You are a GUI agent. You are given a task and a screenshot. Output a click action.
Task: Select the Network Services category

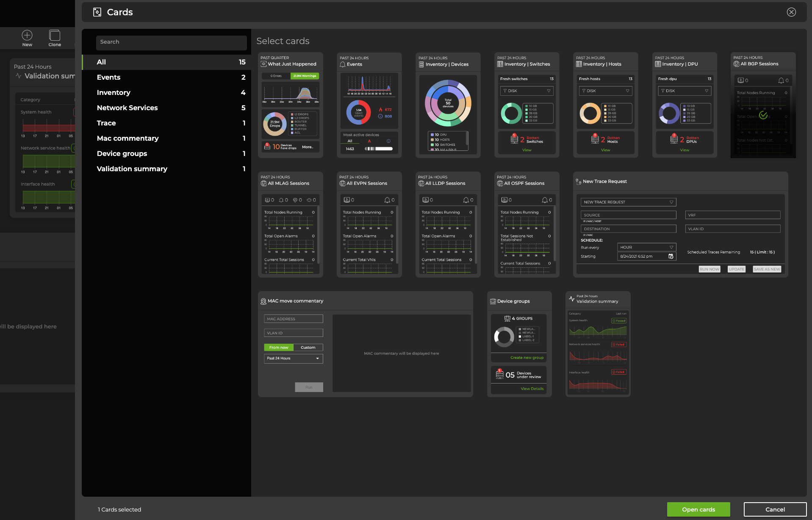[127, 108]
